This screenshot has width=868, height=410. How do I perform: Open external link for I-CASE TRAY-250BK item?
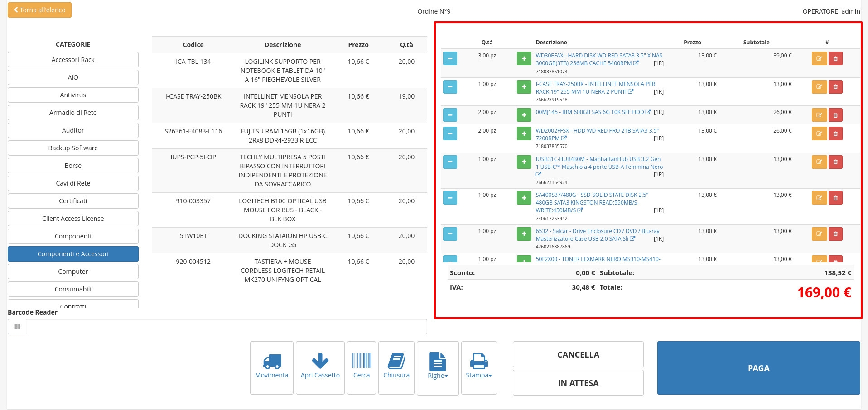tap(631, 91)
